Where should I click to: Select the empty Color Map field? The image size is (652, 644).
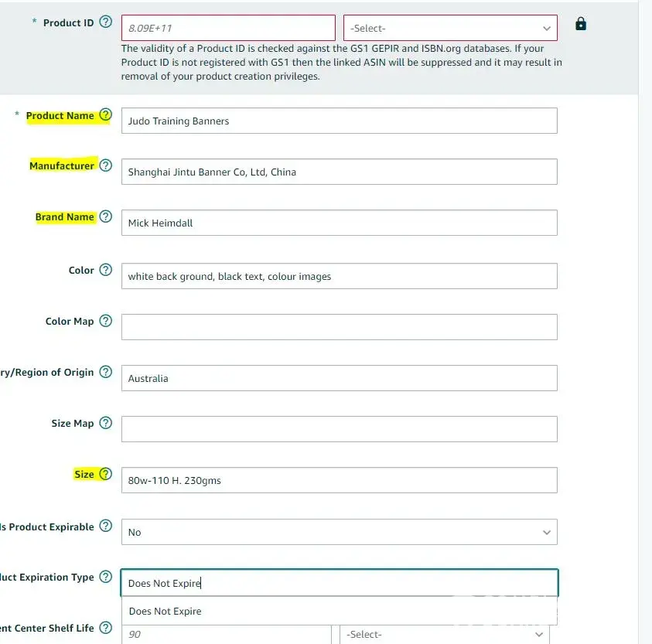339,327
